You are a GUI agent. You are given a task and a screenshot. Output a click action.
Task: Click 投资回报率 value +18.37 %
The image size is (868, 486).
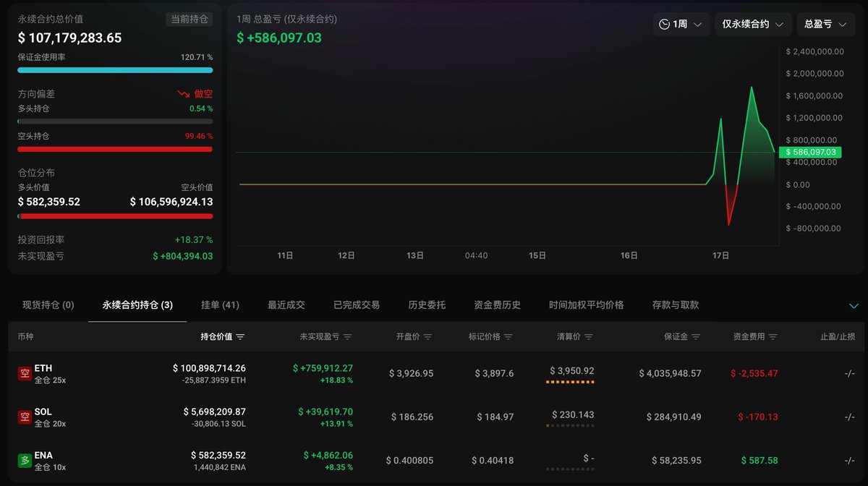[x=194, y=239]
